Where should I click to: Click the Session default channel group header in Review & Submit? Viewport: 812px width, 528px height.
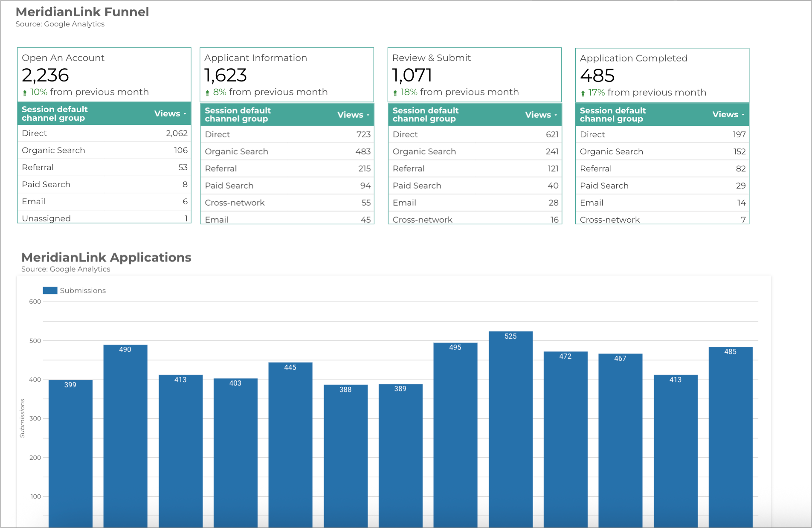425,115
